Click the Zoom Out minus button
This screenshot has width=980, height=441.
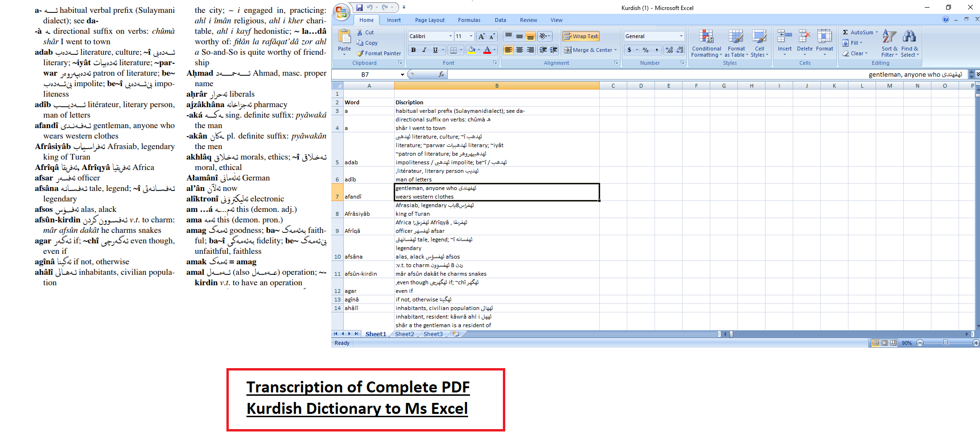[x=920, y=343]
